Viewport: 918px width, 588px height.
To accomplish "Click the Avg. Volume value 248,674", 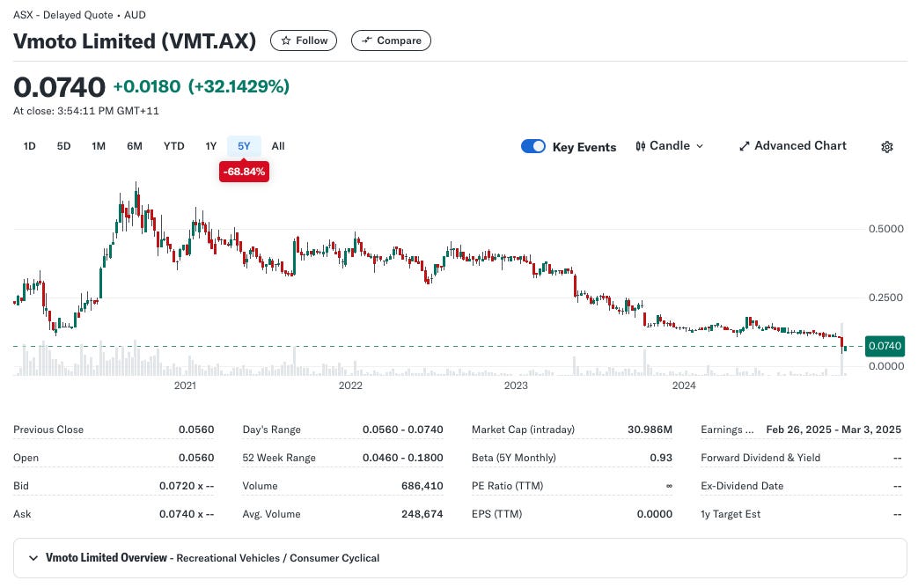I will click(422, 514).
